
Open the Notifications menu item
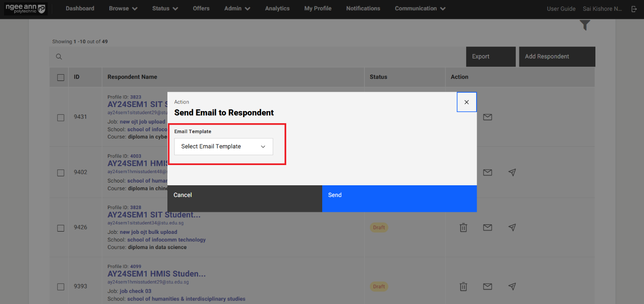[363, 9]
